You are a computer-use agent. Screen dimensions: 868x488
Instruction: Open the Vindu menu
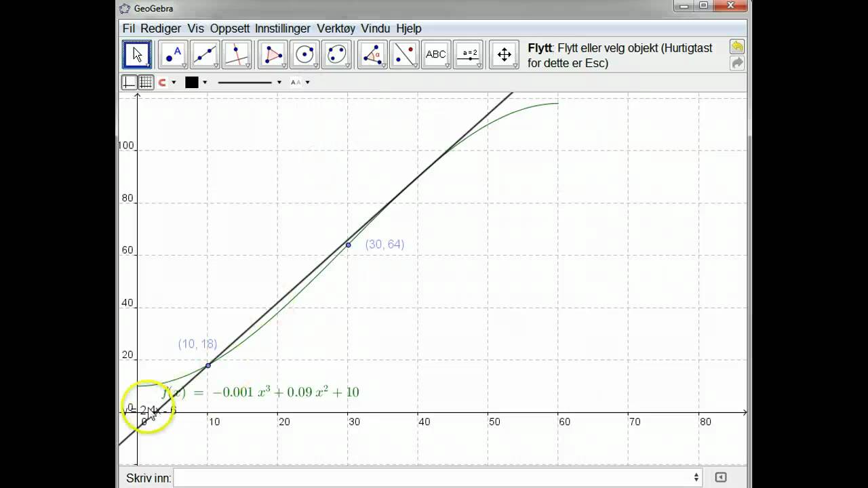[376, 28]
